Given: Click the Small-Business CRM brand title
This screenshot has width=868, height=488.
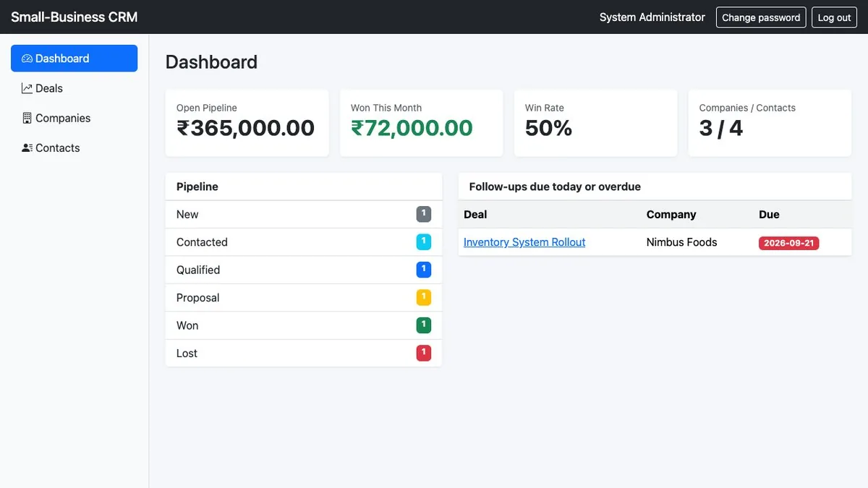Looking at the screenshot, I should pos(74,17).
